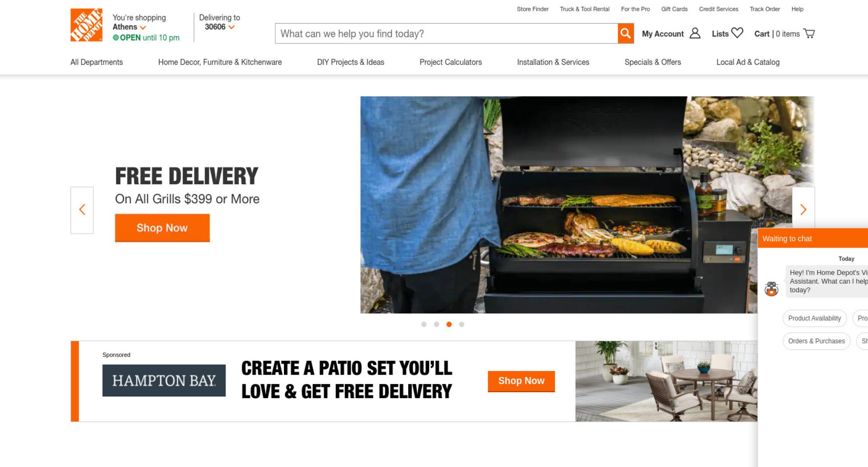
Task: Click Shop Now under Free Delivery
Action: coord(162,228)
